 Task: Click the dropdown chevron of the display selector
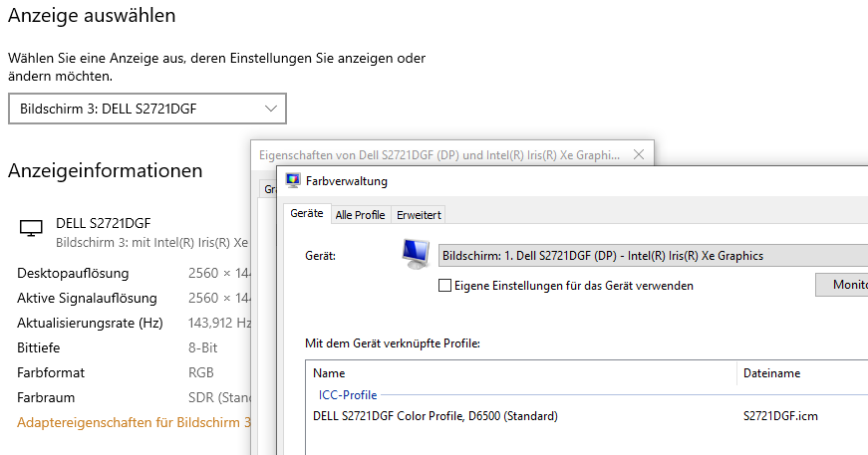(x=270, y=109)
